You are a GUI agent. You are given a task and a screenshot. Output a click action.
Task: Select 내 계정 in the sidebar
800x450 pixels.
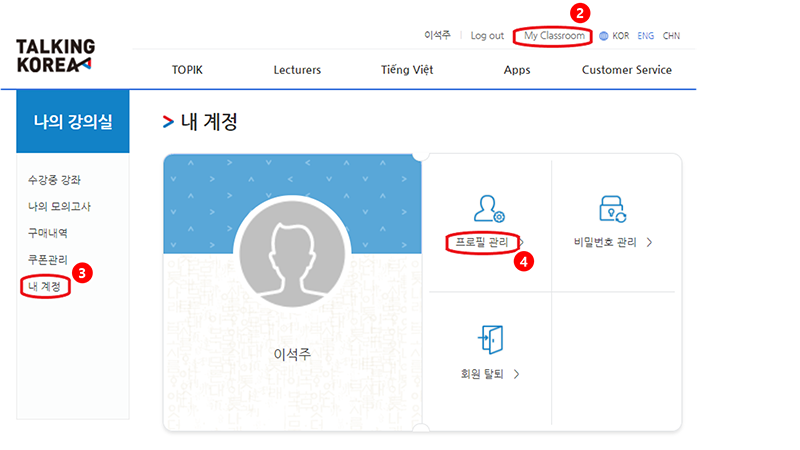click(44, 286)
